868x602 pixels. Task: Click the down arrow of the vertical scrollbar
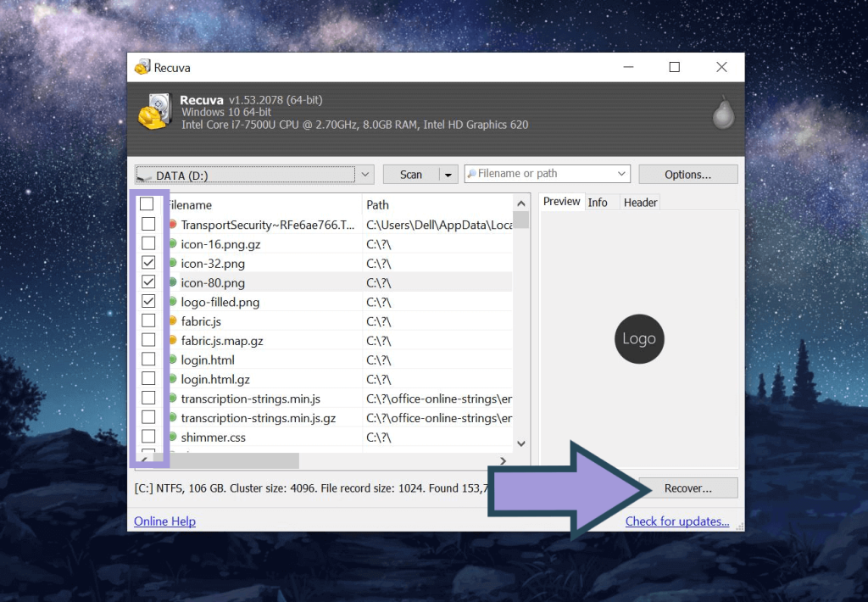click(520, 443)
